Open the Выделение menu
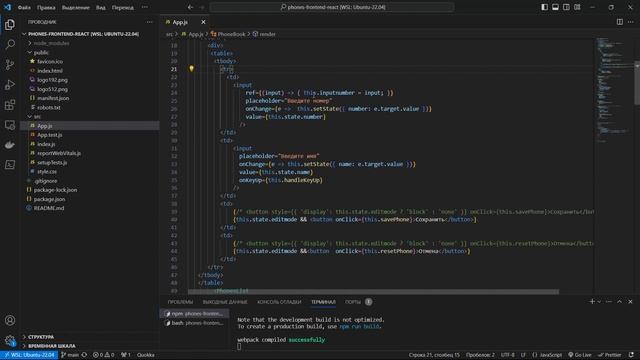 click(x=76, y=7)
